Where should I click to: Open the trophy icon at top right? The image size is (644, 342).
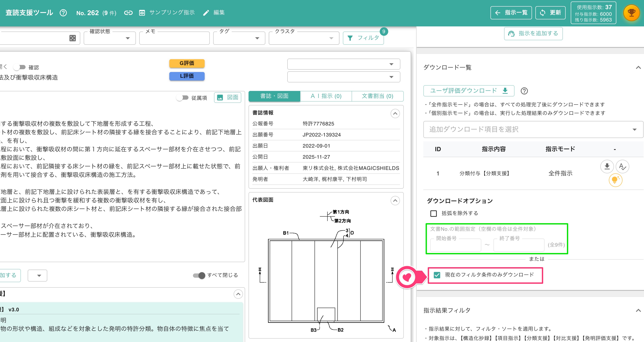(632, 13)
